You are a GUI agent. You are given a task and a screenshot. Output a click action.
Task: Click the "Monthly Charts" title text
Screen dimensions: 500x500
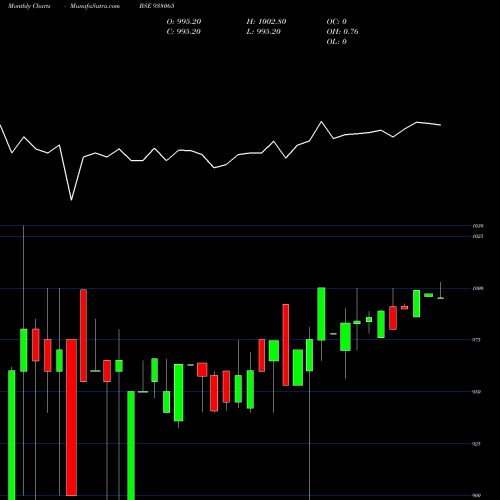point(29,6)
